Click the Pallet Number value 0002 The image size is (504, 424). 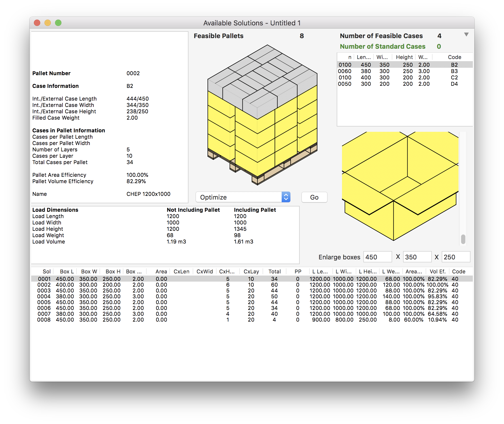(133, 73)
